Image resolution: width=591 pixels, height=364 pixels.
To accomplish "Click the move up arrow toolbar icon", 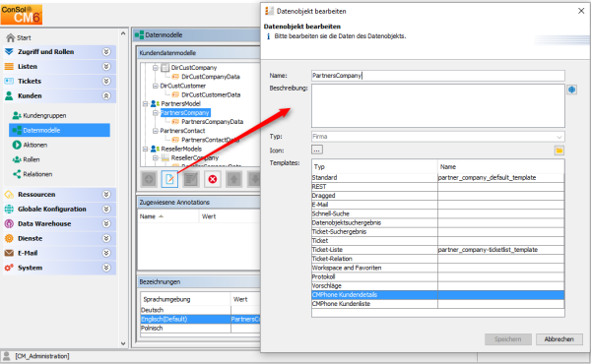I will pos(233,179).
